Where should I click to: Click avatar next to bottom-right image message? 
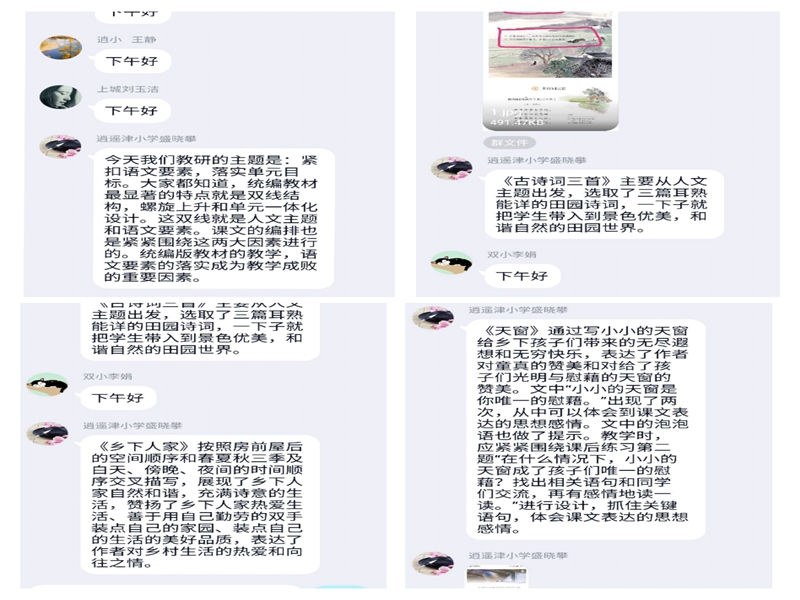[x=433, y=563]
